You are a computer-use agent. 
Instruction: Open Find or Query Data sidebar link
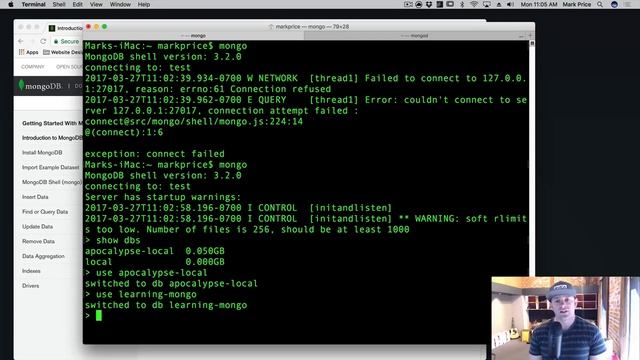click(x=45, y=212)
